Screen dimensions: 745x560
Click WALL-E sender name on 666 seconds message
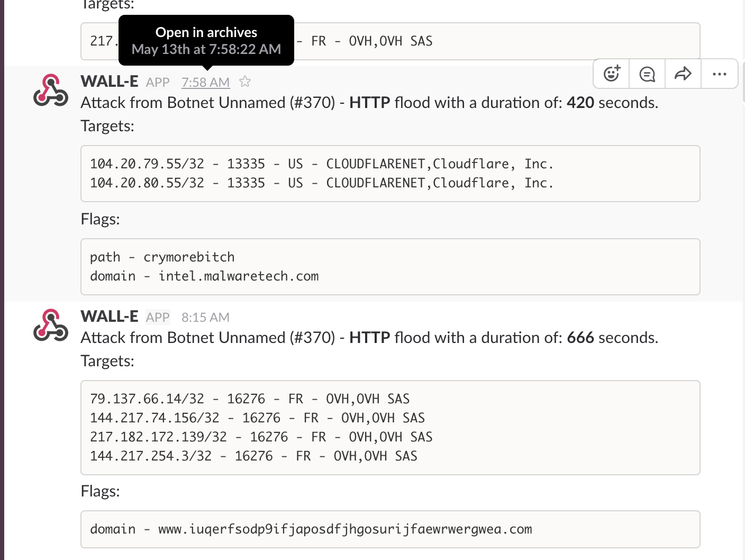pyautogui.click(x=110, y=317)
